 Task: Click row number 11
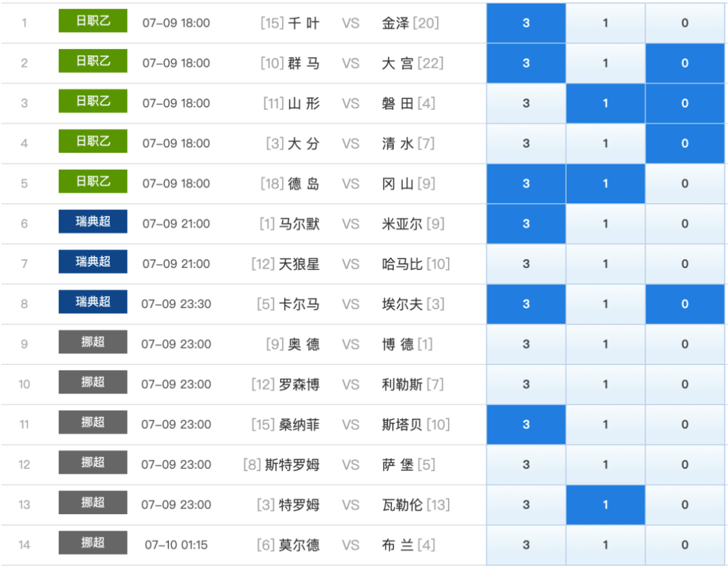(x=24, y=425)
